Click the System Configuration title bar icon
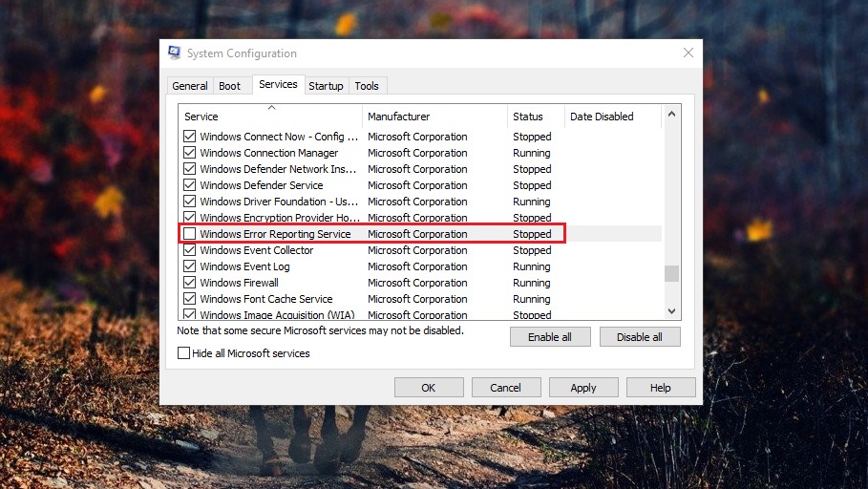Viewport: 868px width, 489px height. tap(175, 53)
